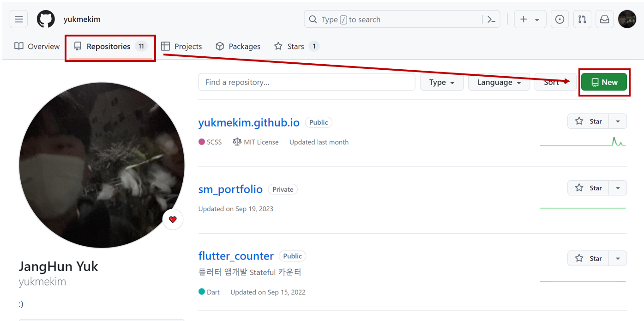Star the flutter_counter repository
Image resolution: width=644 pixels, height=321 pixels.
point(588,258)
